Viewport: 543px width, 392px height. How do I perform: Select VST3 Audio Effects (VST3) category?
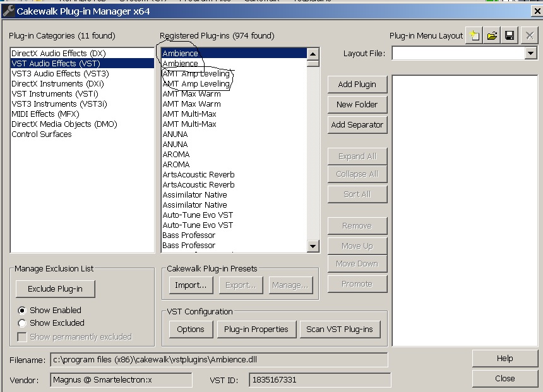pos(82,73)
